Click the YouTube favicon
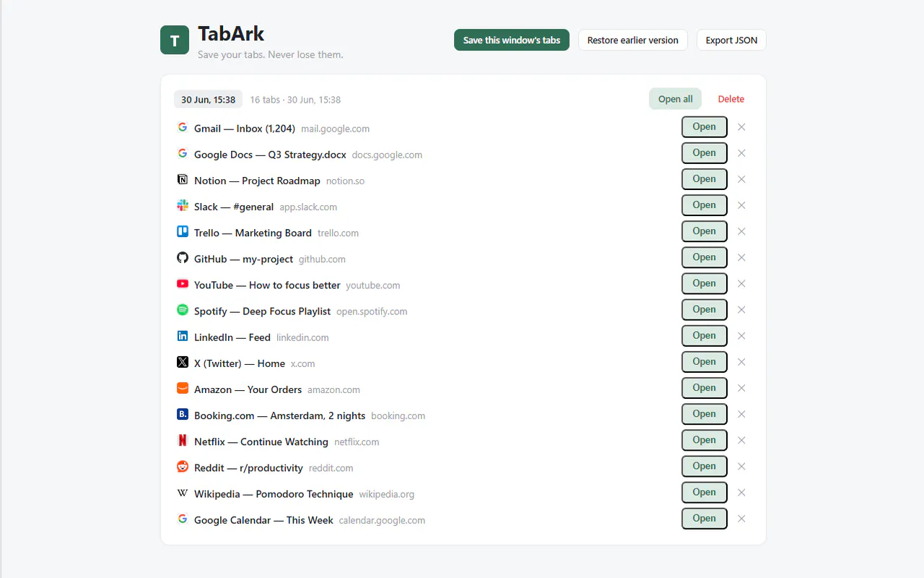The width and height of the screenshot is (924, 578). [x=183, y=284]
